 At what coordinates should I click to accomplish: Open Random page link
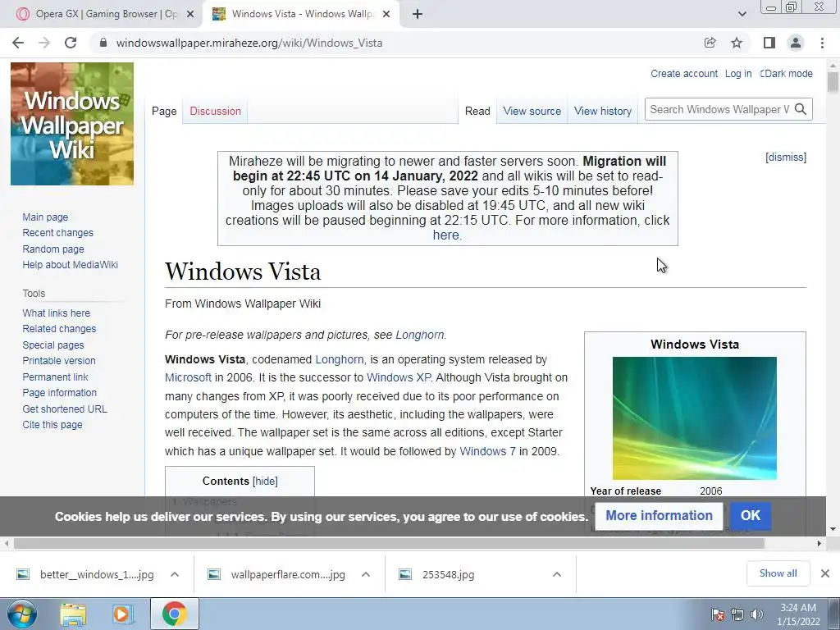click(x=53, y=249)
